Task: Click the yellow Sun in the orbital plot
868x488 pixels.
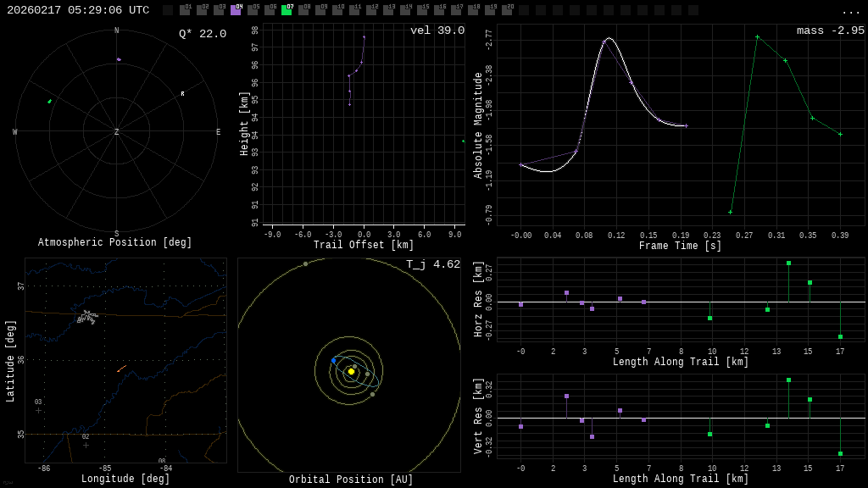Action: pos(351,371)
